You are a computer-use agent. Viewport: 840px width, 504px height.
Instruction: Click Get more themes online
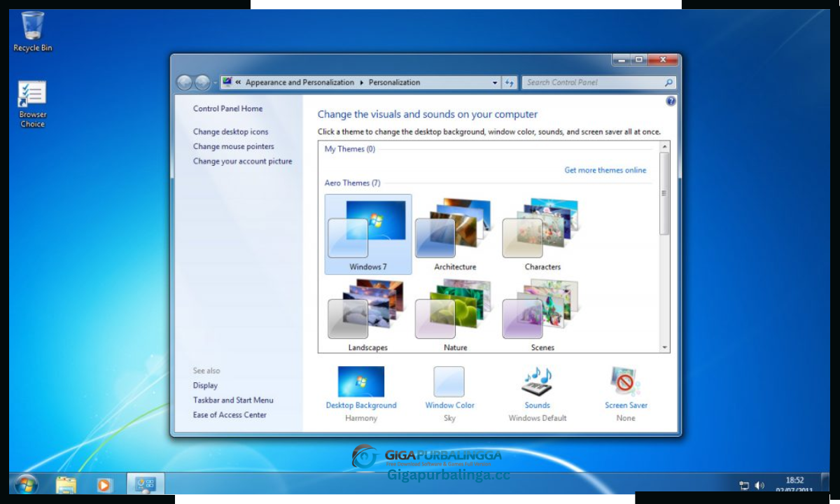click(x=605, y=170)
